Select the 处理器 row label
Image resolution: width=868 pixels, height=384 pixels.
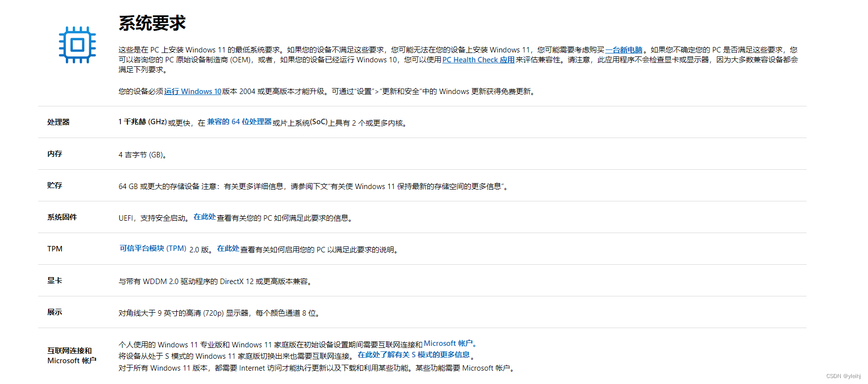(x=58, y=122)
